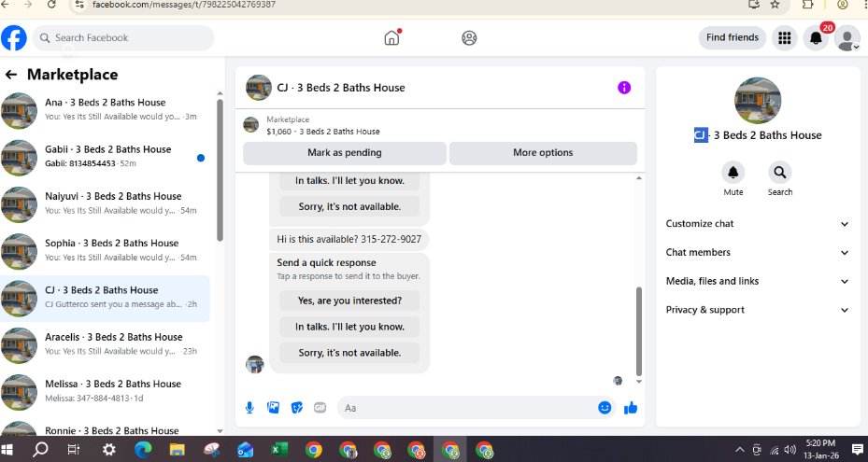Open Windows Start menu
Image resolution: width=868 pixels, height=462 pixels.
pos(7,449)
